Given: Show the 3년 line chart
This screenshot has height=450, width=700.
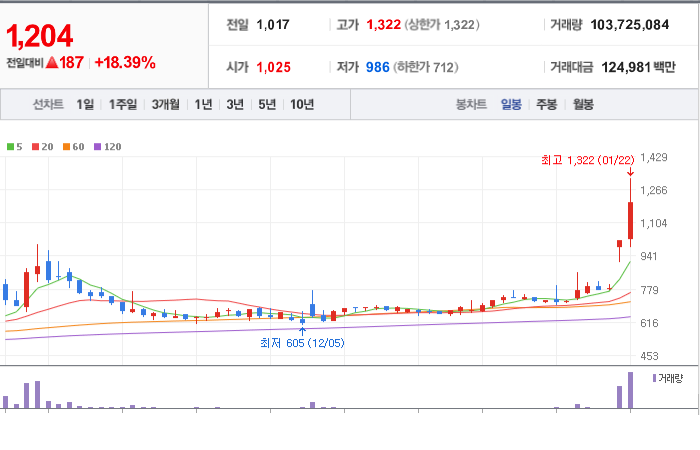Looking at the screenshot, I should (x=235, y=104).
